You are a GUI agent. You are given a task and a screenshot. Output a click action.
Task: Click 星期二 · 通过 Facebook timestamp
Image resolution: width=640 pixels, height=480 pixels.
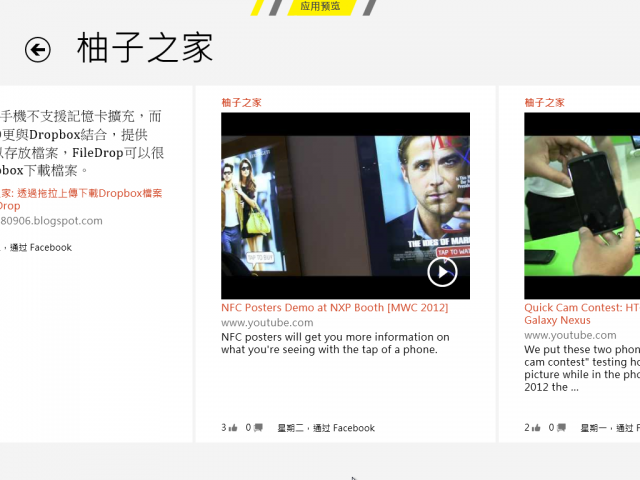(326, 428)
